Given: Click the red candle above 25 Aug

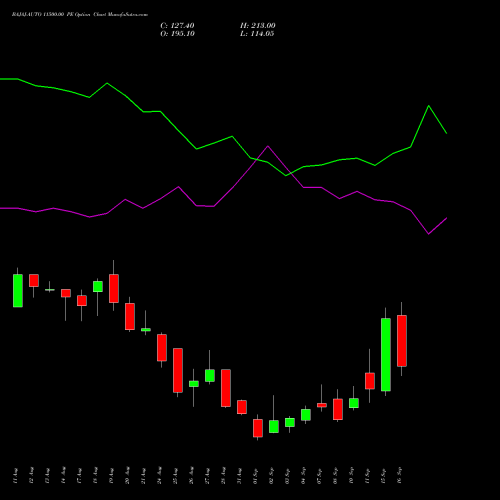Looking at the screenshot, I should [178, 370].
